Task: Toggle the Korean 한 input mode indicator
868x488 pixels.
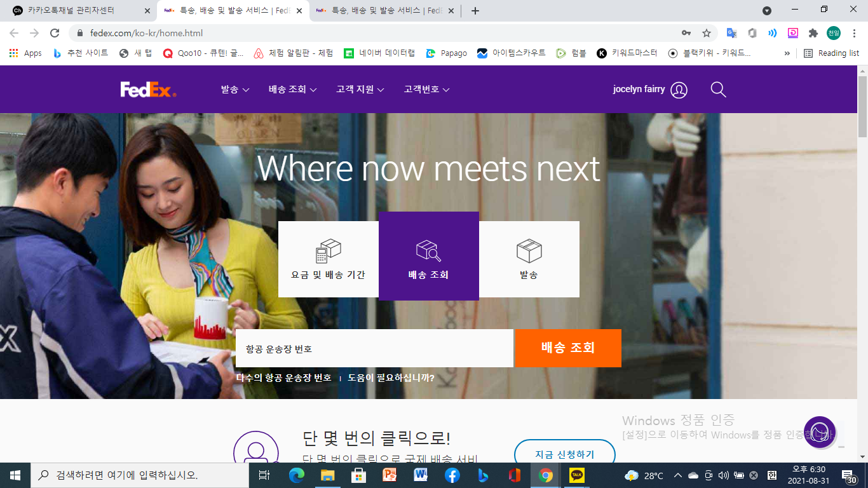Action: tap(771, 475)
